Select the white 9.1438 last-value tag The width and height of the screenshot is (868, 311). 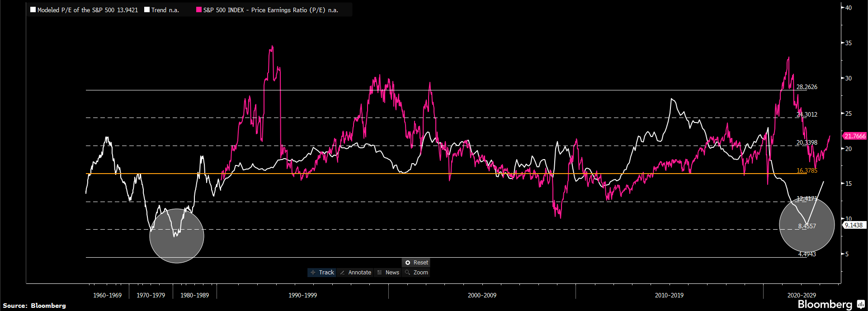click(x=854, y=225)
